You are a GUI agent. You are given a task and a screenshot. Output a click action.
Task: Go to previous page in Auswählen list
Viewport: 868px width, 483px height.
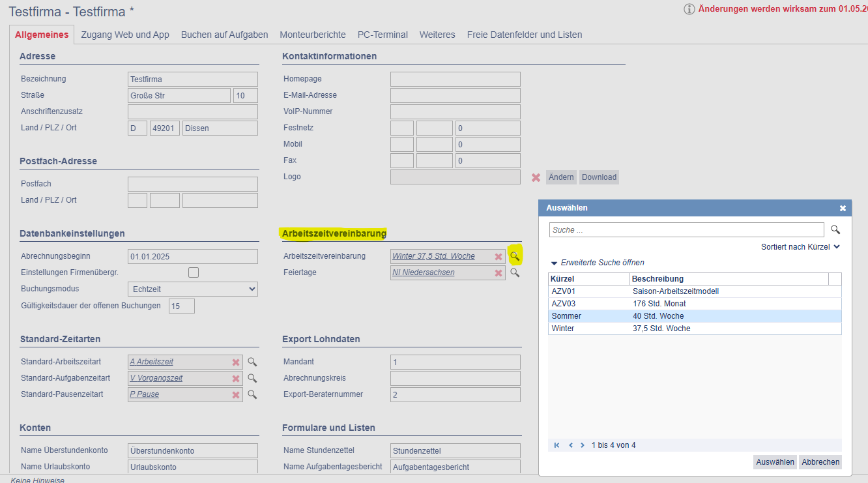571,445
